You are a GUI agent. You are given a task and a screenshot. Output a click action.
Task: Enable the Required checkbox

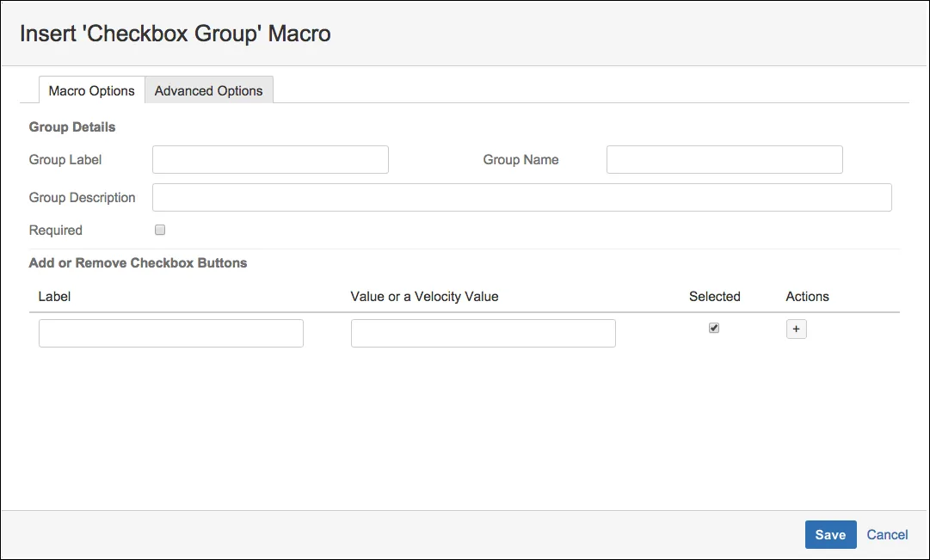[x=160, y=230]
